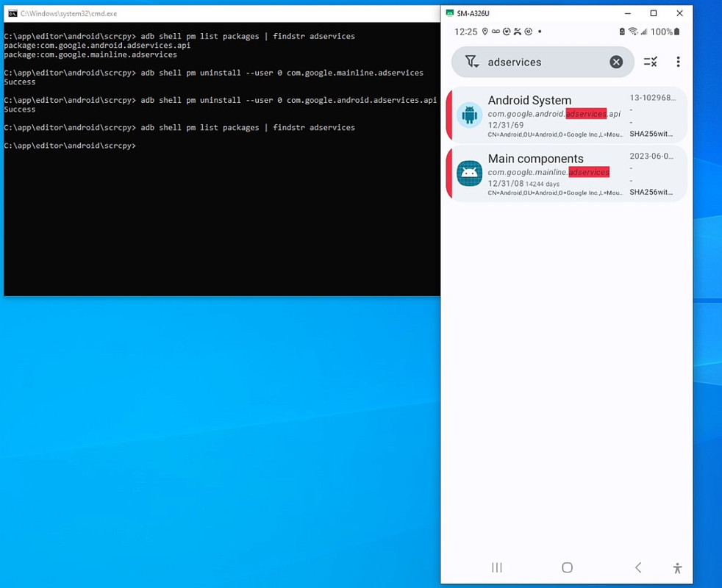
Task: Click the scrcpy SM-A326U window icon
Action: coord(449,13)
